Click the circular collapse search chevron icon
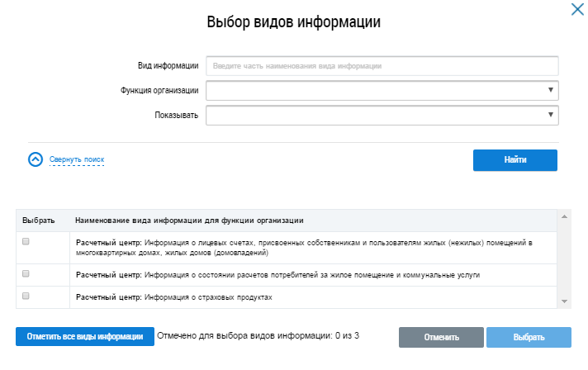The image size is (588, 370). point(35,159)
